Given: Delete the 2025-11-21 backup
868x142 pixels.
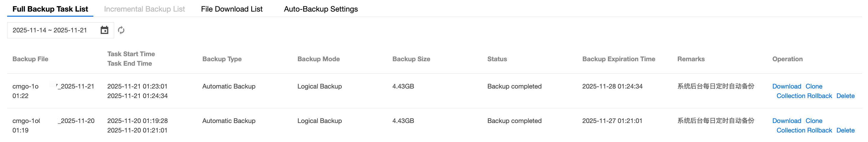Looking at the screenshot, I should coord(845,96).
